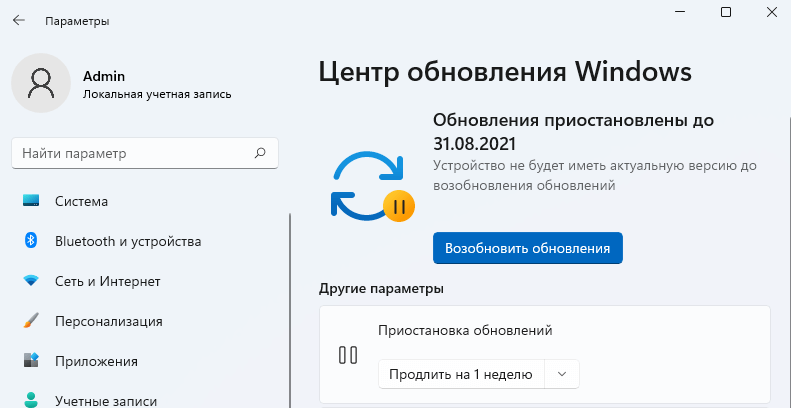Click the Учетные записи person icon

31,399
